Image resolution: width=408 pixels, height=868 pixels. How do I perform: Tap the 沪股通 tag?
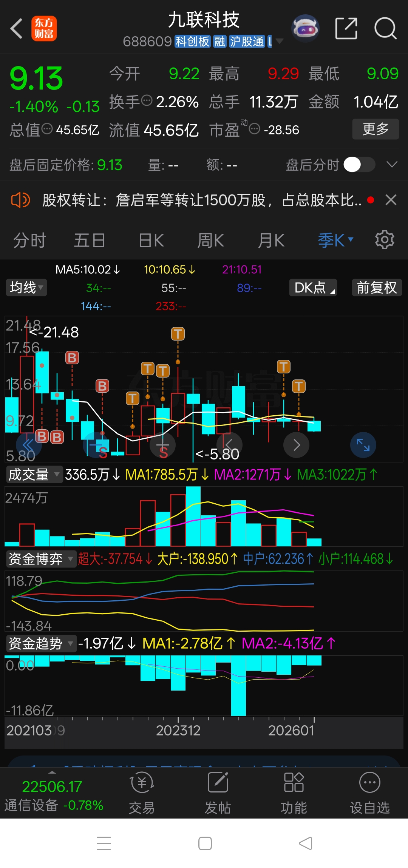point(247,41)
